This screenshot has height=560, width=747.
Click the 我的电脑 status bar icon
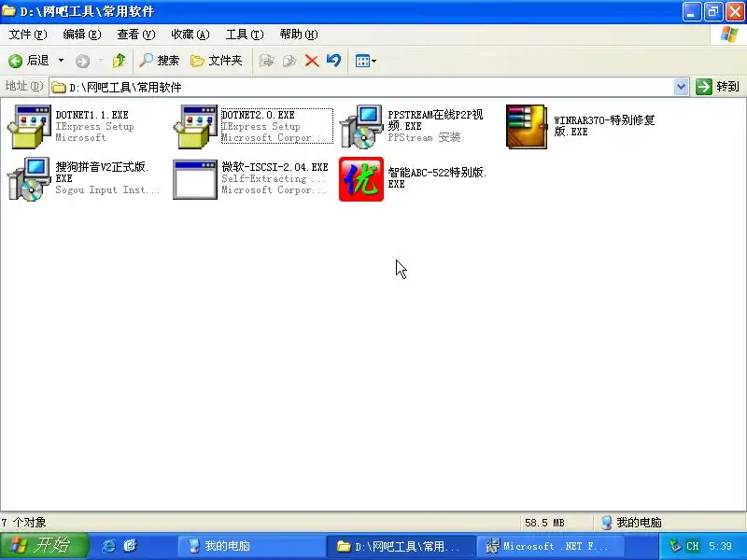pyautogui.click(x=606, y=523)
